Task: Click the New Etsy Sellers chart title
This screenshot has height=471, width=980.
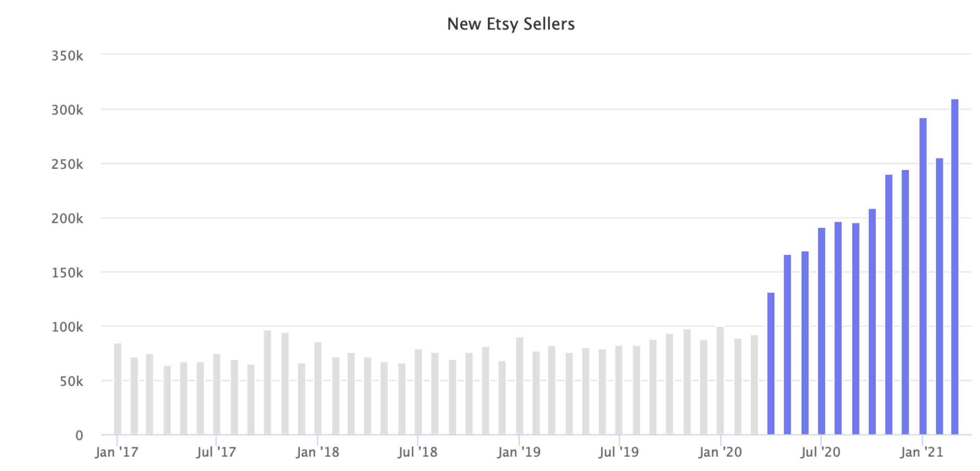Action: click(x=511, y=24)
